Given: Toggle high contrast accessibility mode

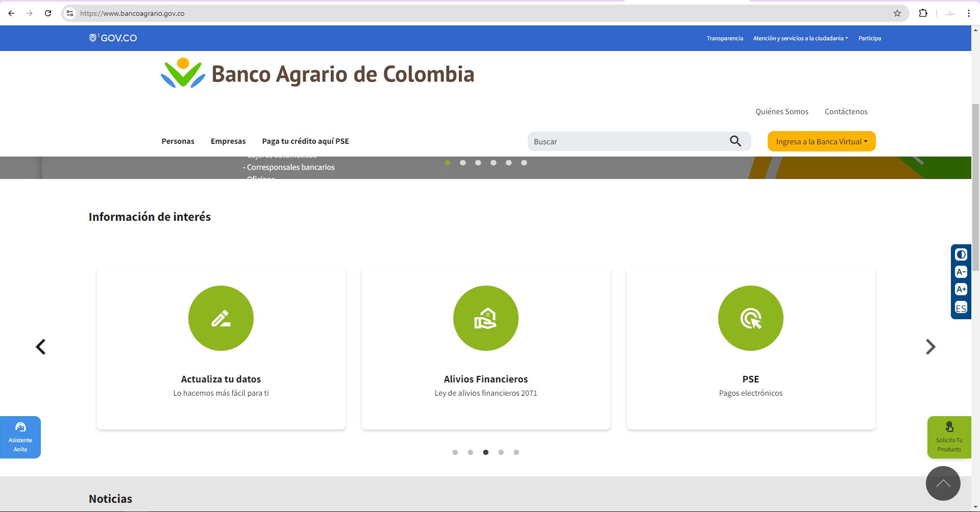Looking at the screenshot, I should coord(961,254).
